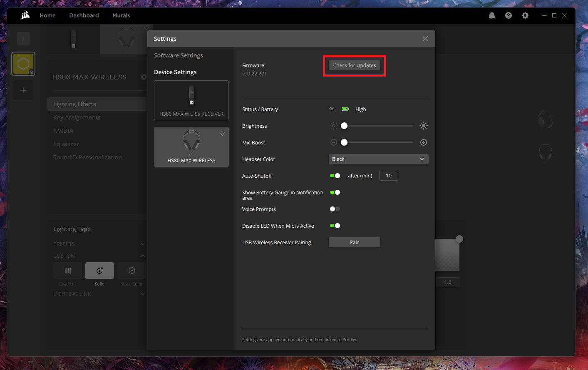Select the Dashboard tab

84,15
